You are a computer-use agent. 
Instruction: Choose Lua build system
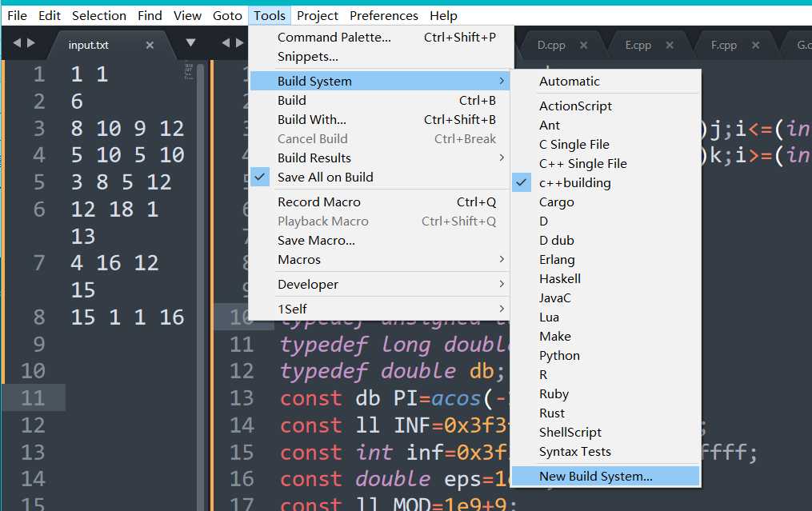point(606,317)
